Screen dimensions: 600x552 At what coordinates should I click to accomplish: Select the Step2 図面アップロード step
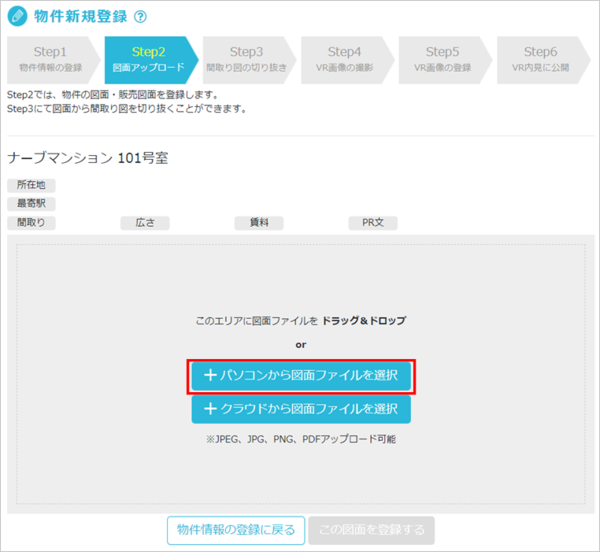[148, 59]
